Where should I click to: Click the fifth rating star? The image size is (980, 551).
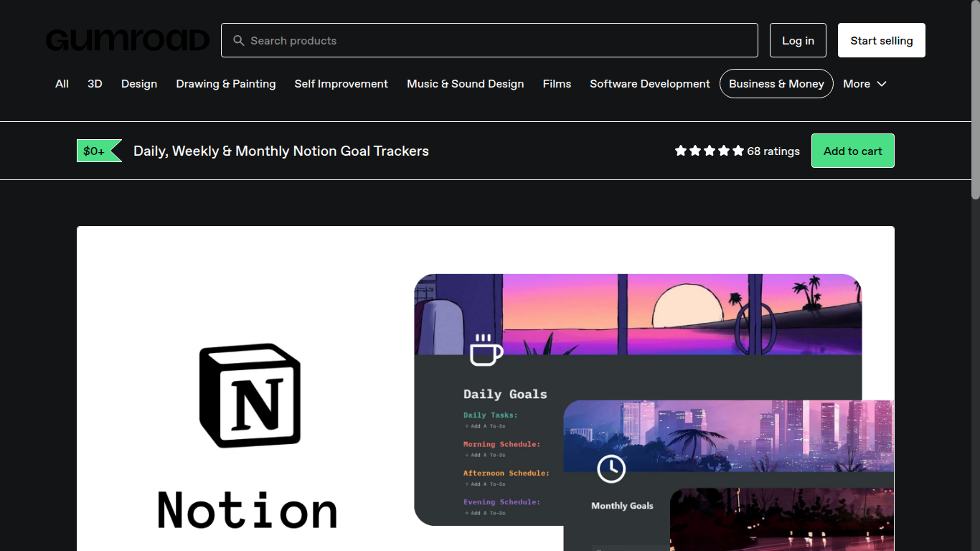[x=738, y=151]
